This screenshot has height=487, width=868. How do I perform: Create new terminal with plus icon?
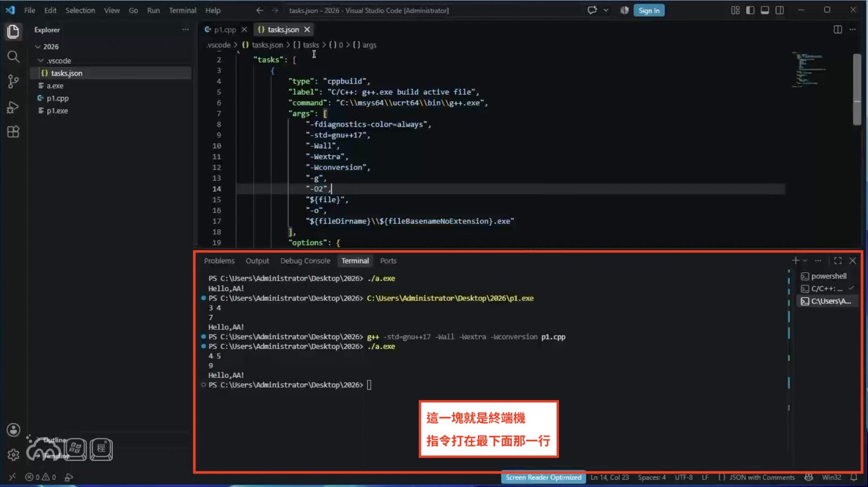795,261
